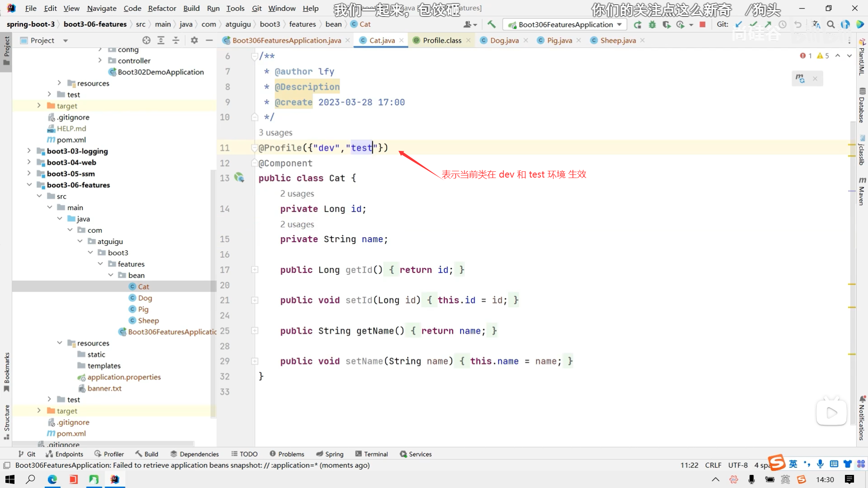This screenshot has width=868, height=488.
Task: Expand the boot3-05-ssm module
Action: pyautogui.click(x=29, y=174)
